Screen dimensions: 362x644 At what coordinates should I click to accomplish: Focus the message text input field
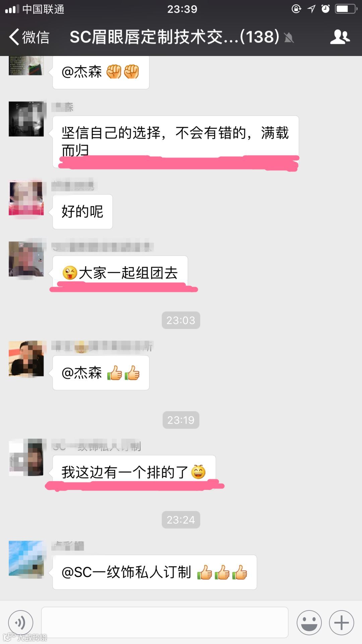(165, 622)
